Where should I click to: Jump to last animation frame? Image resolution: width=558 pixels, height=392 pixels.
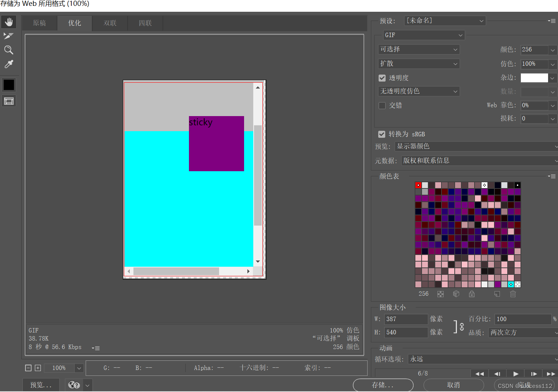coord(551,374)
